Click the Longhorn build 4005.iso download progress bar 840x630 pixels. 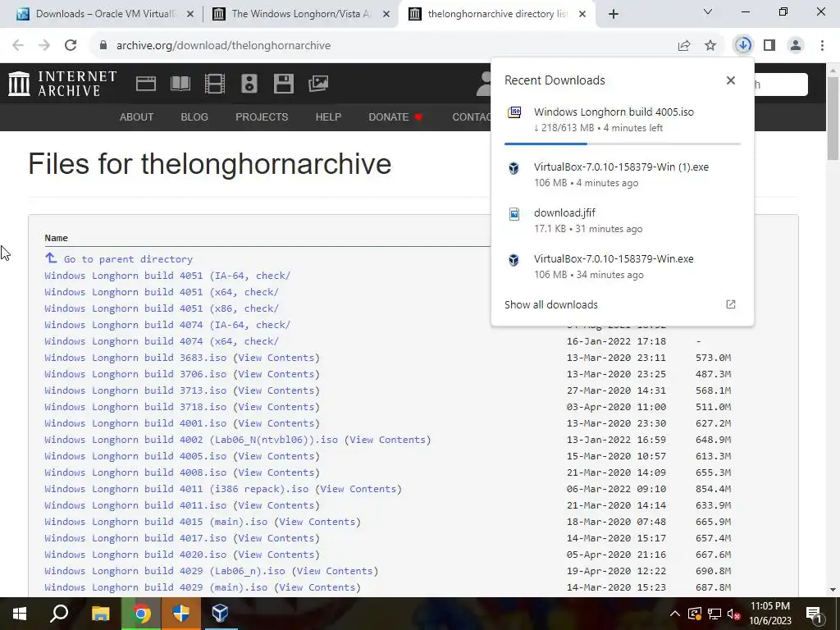click(x=623, y=144)
